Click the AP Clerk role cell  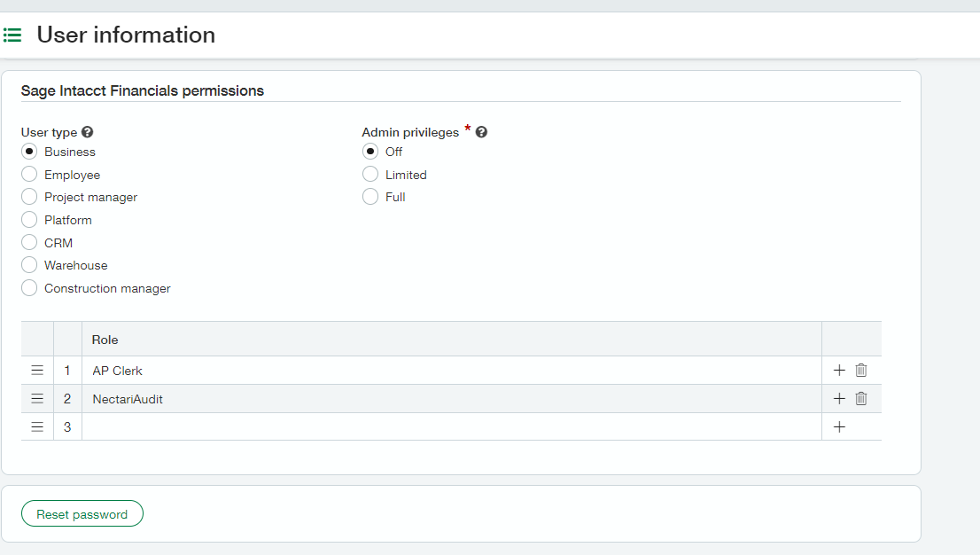[451, 371]
